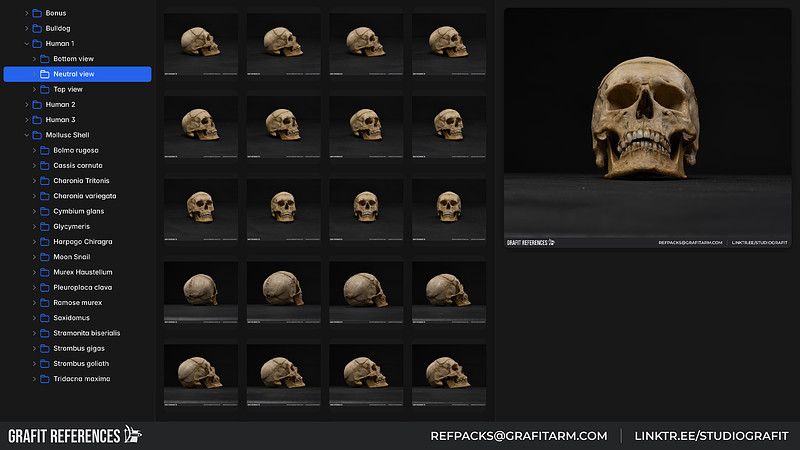Image resolution: width=800 pixels, height=450 pixels.
Task: Click the Human 1 folder icon
Action: point(37,44)
